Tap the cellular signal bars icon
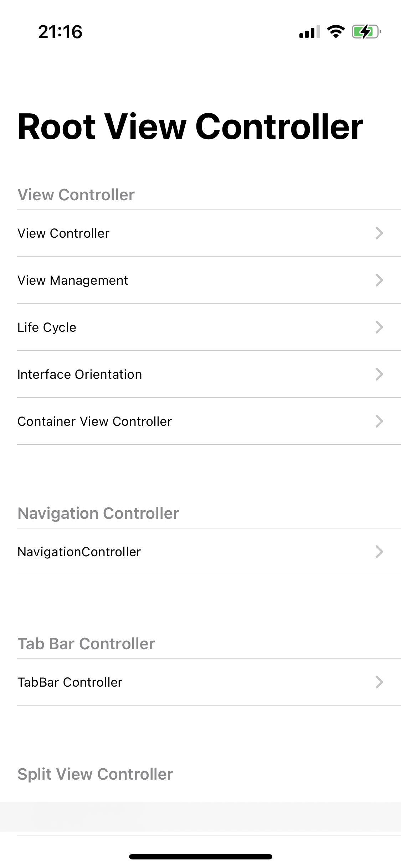 tap(310, 32)
